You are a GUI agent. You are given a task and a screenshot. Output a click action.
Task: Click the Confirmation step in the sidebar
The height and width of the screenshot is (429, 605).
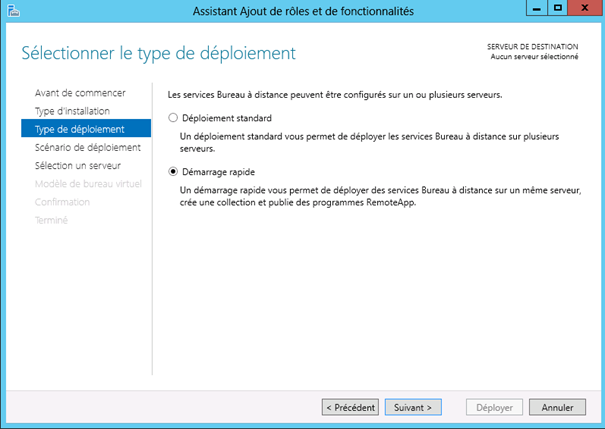coord(62,202)
